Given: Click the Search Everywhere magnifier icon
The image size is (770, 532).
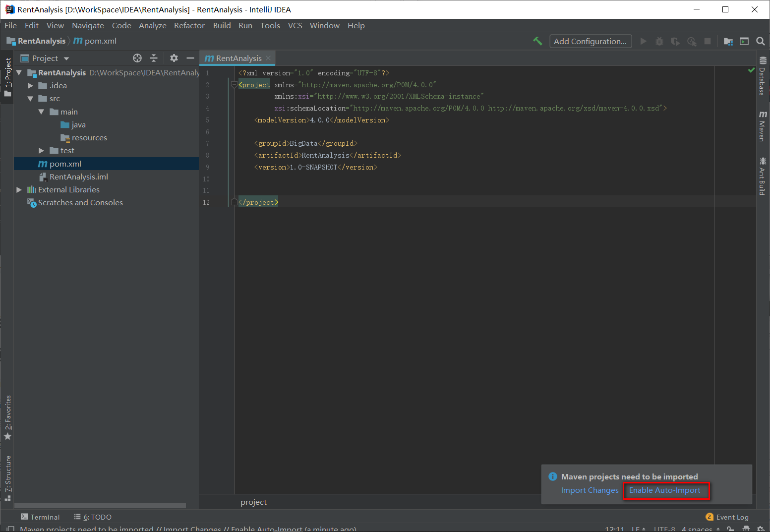Looking at the screenshot, I should pos(760,41).
